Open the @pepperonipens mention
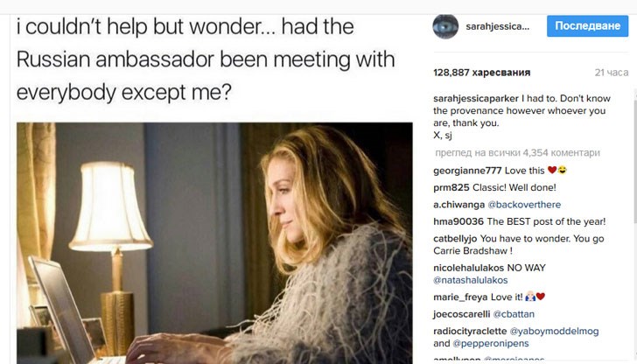 (491, 344)
